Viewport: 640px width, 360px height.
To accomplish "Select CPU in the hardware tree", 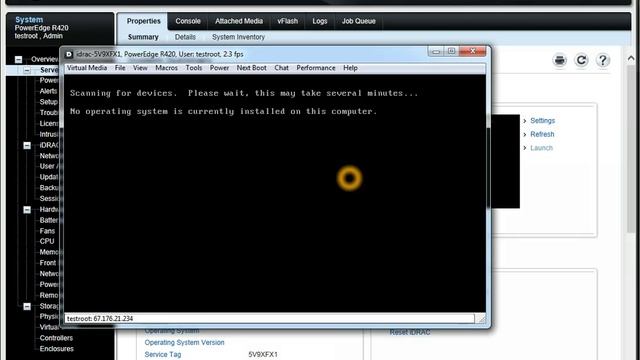I will pyautogui.click(x=47, y=242).
